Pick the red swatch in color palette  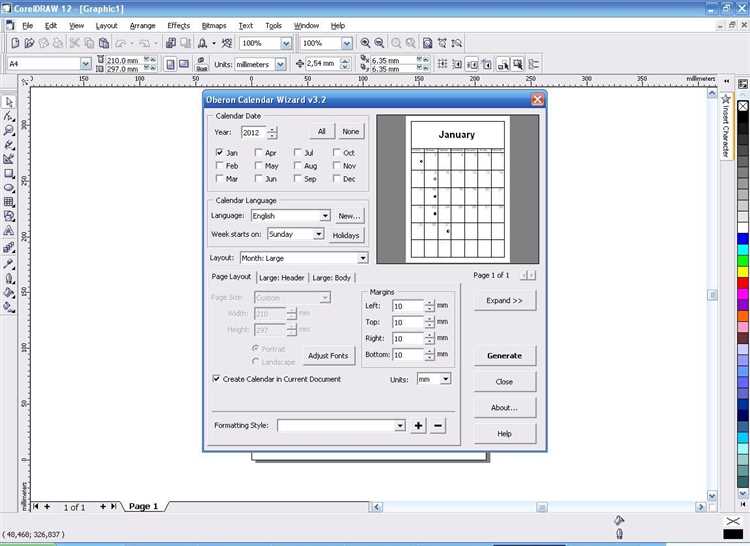(x=742, y=283)
